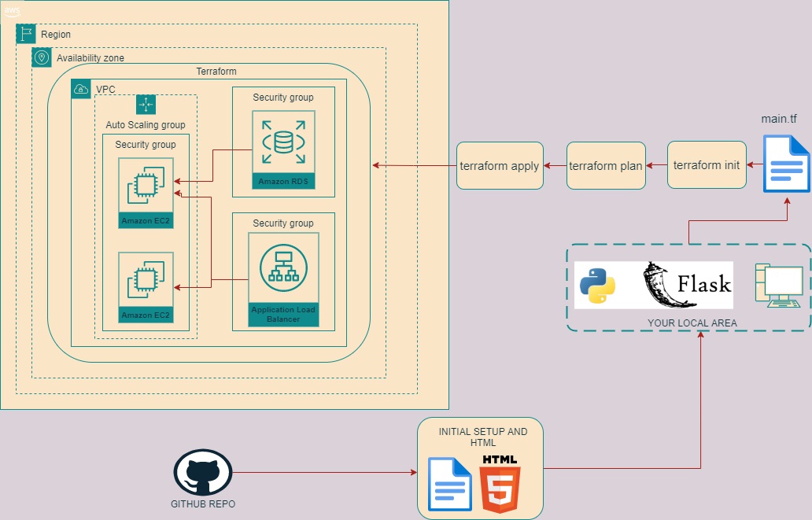Select the Application Load Balancer icon
Image resolution: width=812 pixels, height=520 pixels.
[x=283, y=280]
